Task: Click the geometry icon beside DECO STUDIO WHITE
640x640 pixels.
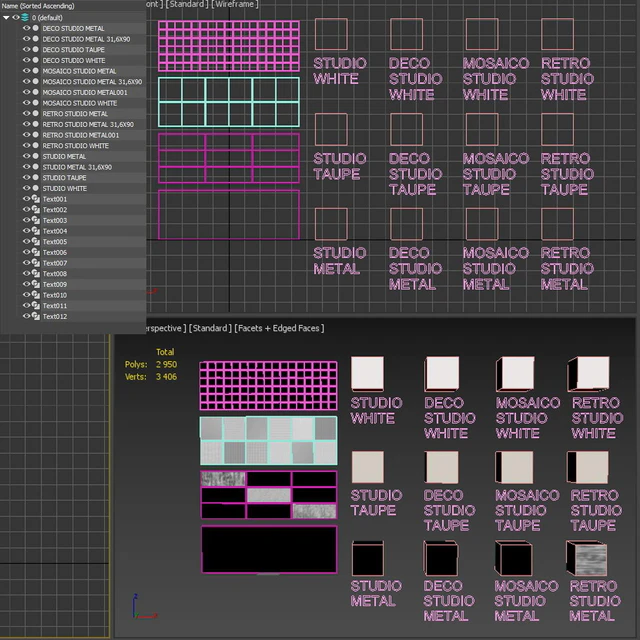Action: (36, 60)
